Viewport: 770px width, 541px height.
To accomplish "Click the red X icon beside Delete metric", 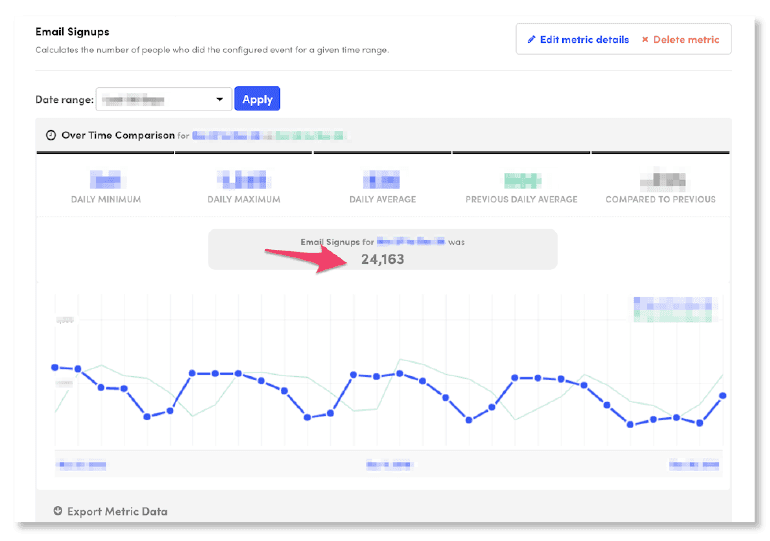I will coord(645,40).
